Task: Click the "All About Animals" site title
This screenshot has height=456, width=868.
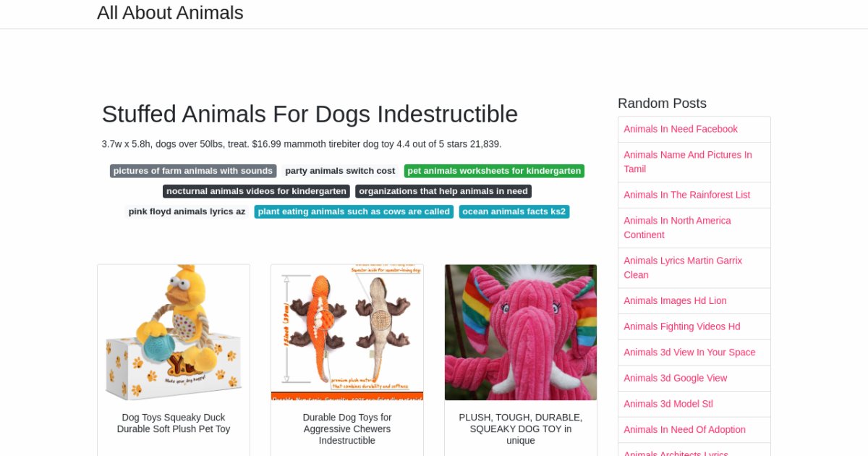Action: coord(170,12)
